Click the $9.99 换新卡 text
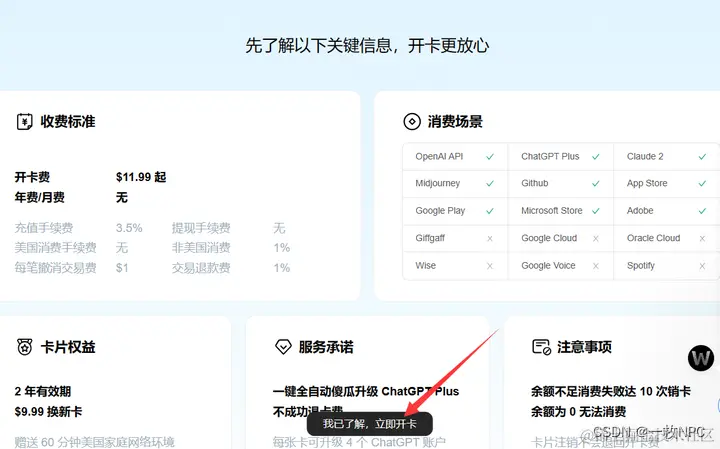The height and width of the screenshot is (449, 720). tap(48, 412)
